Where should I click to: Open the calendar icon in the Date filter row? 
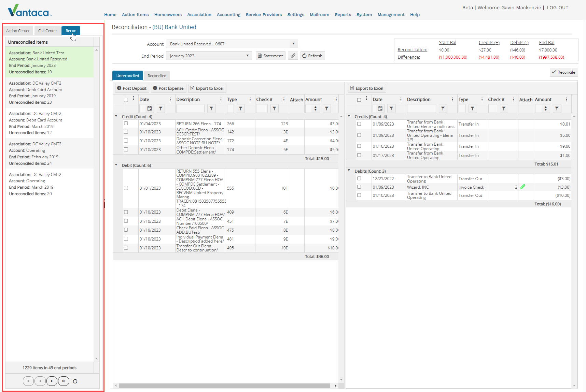coord(149,108)
